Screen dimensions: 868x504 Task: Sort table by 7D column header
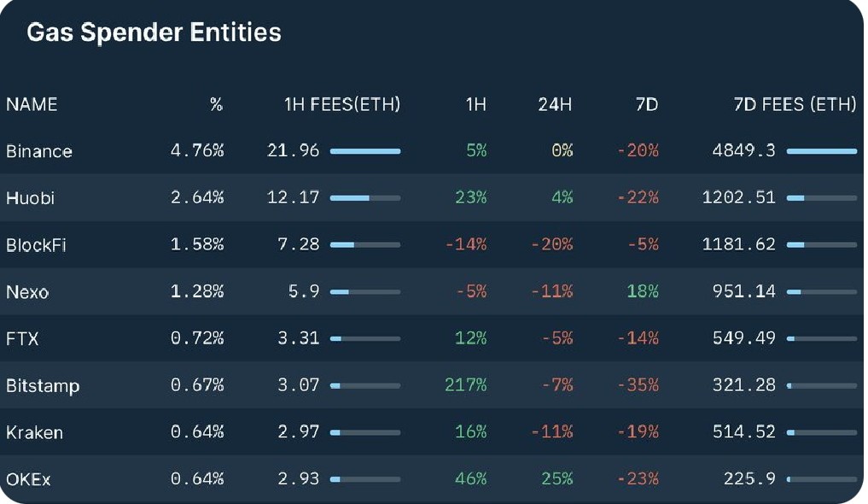click(647, 104)
